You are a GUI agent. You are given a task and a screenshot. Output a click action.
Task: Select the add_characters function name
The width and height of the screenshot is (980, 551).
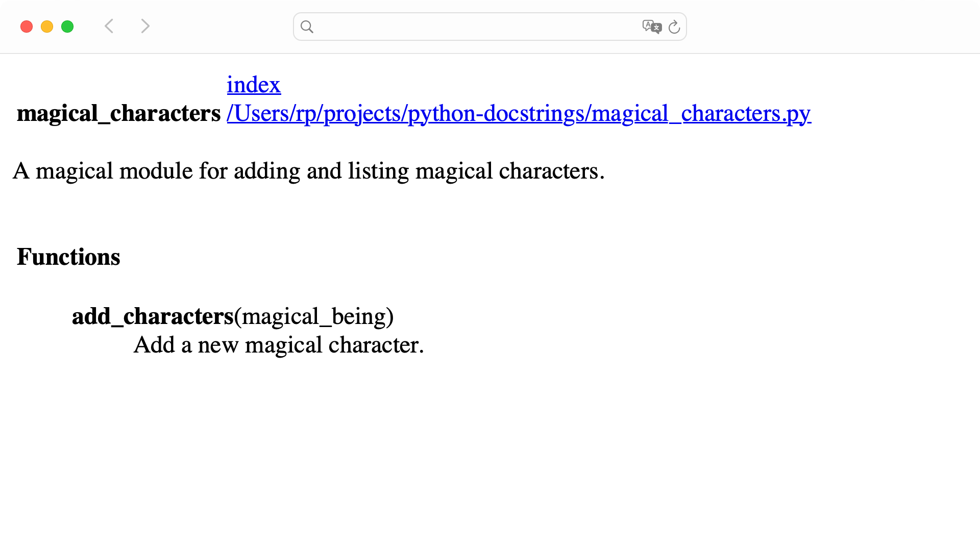point(152,316)
